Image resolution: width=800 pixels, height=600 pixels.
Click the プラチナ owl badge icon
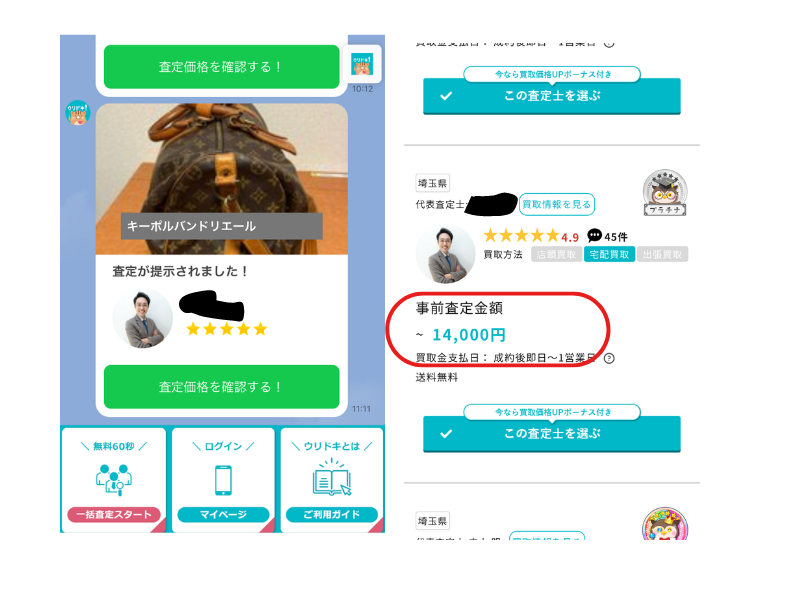coord(665,193)
